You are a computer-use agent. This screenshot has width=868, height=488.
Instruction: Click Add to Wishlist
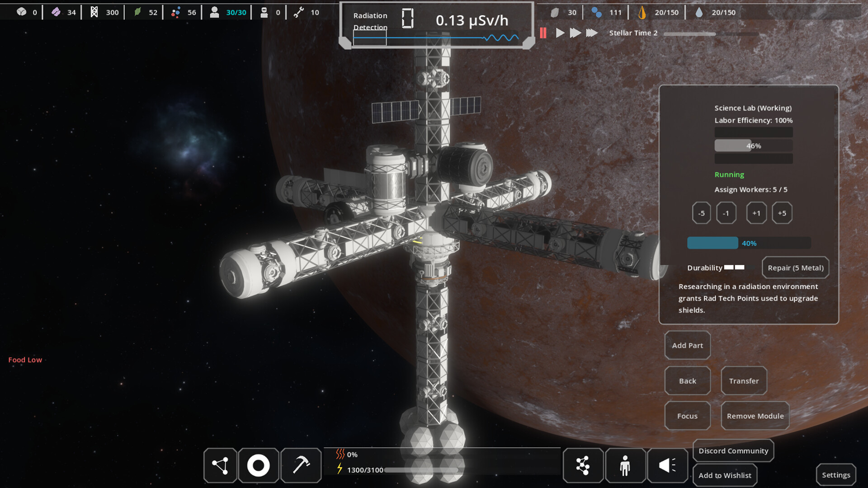coord(725,475)
